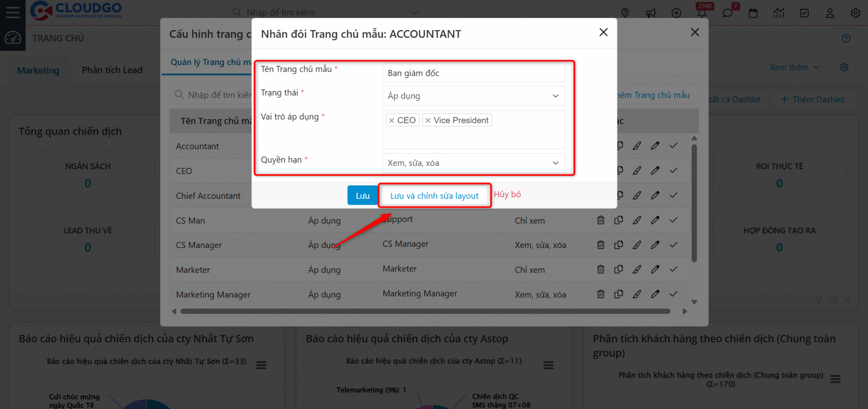Open notifications bell with 2948 badge

coord(702,13)
